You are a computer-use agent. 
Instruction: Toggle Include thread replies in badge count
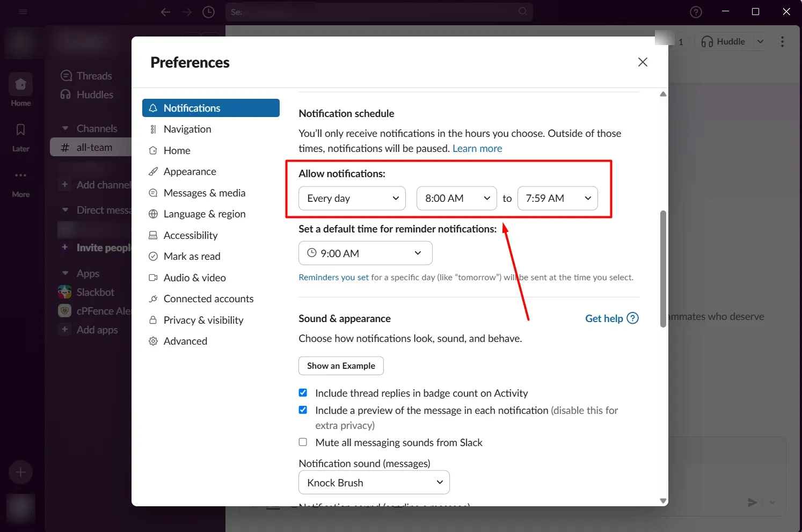[x=303, y=393]
